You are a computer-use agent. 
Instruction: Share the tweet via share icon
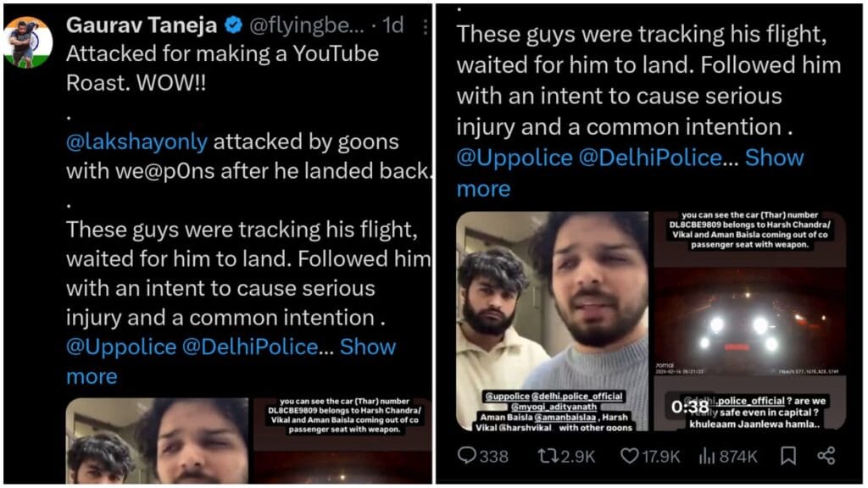(826, 456)
